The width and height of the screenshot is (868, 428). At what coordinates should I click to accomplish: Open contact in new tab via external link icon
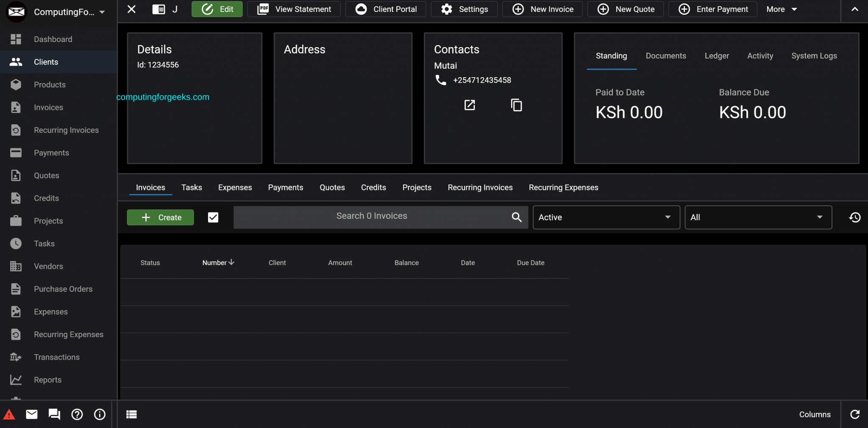click(469, 105)
